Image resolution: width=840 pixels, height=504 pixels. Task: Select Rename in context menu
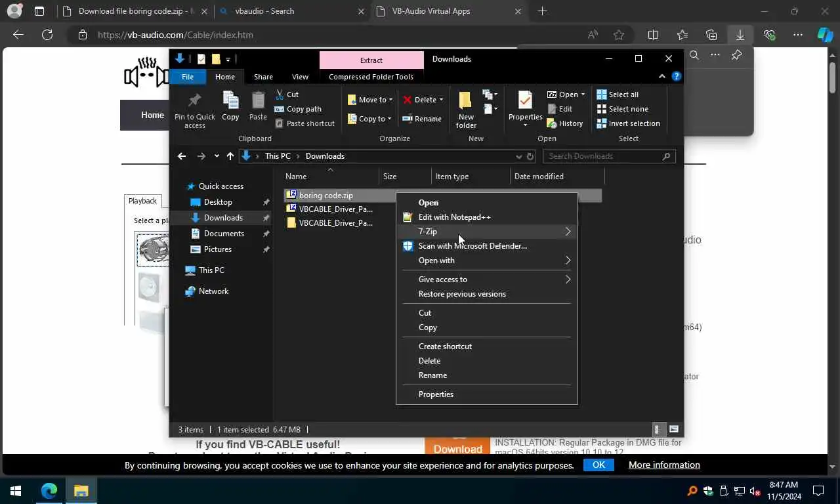[x=487, y=375]
